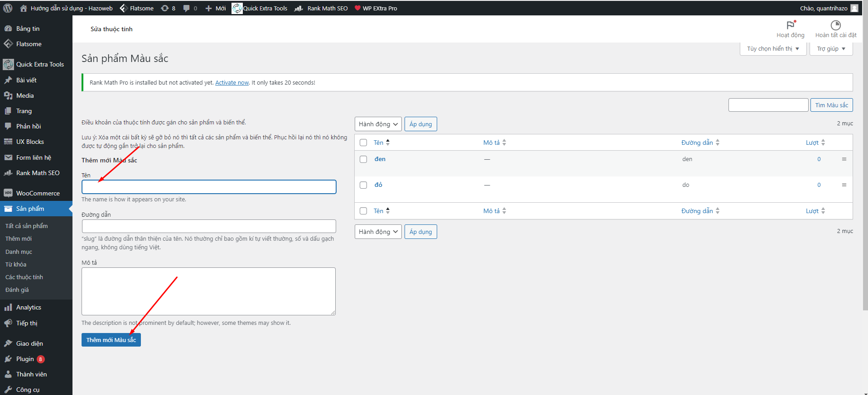Open the top Hành động dropdown
The height and width of the screenshot is (395, 868).
[x=378, y=124]
